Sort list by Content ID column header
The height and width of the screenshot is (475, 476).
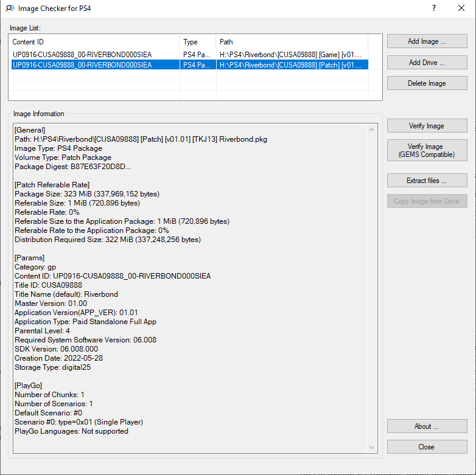coord(94,42)
